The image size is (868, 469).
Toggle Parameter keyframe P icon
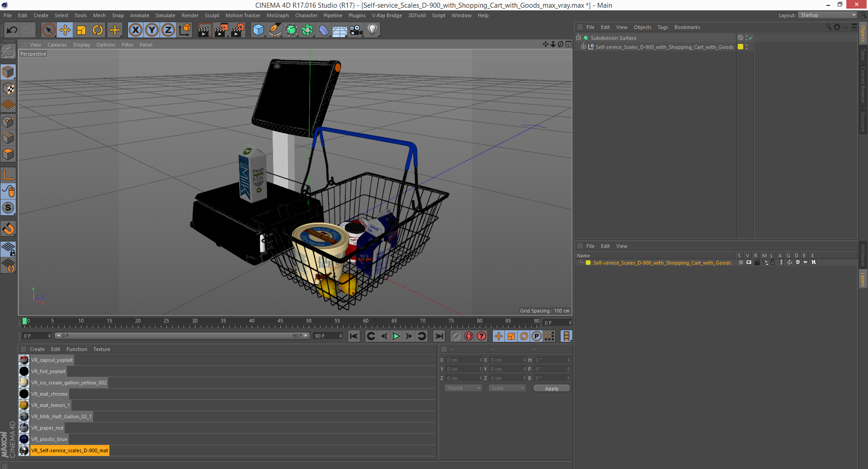pos(537,336)
